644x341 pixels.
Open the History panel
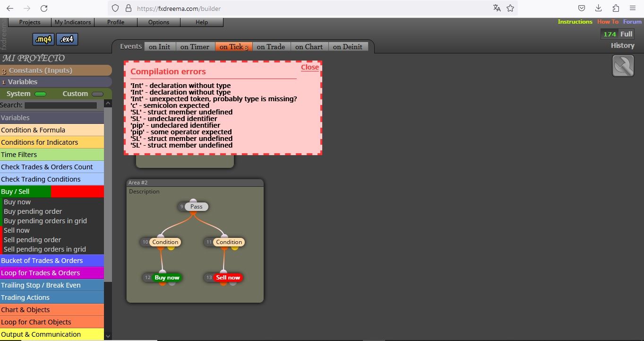pyautogui.click(x=623, y=45)
